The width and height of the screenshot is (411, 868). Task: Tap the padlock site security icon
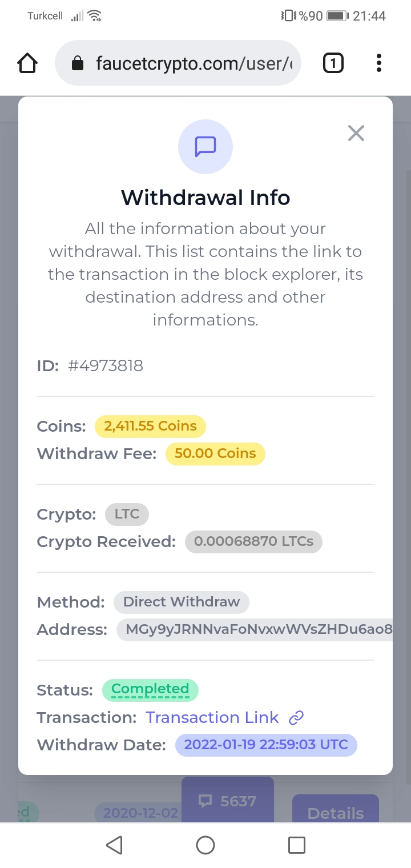click(x=78, y=63)
